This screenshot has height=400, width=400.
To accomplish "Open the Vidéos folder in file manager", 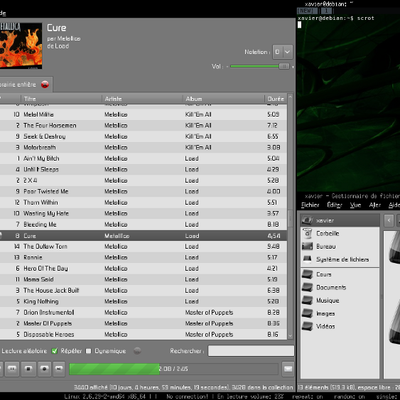I will (x=325, y=326).
